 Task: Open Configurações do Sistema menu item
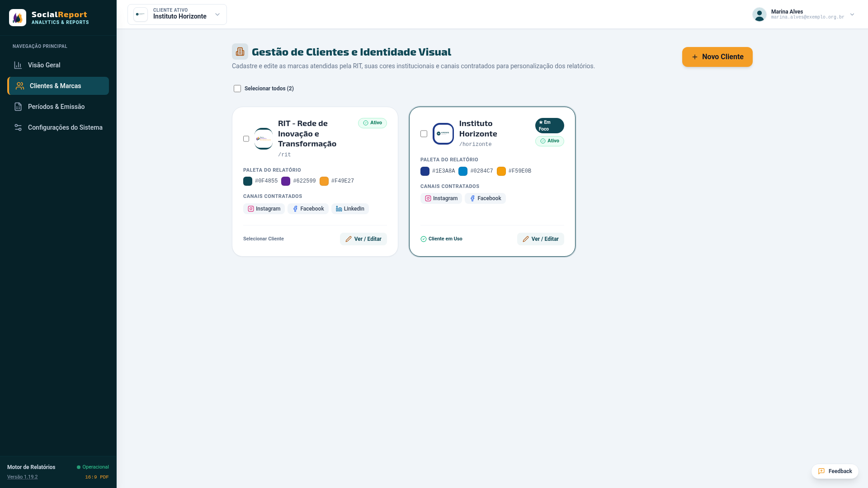(58, 127)
